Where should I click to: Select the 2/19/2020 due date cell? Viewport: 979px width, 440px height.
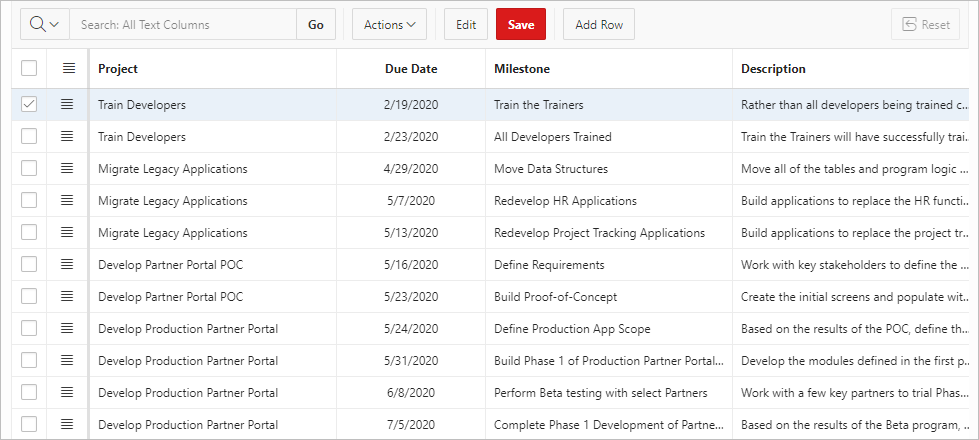coord(411,104)
